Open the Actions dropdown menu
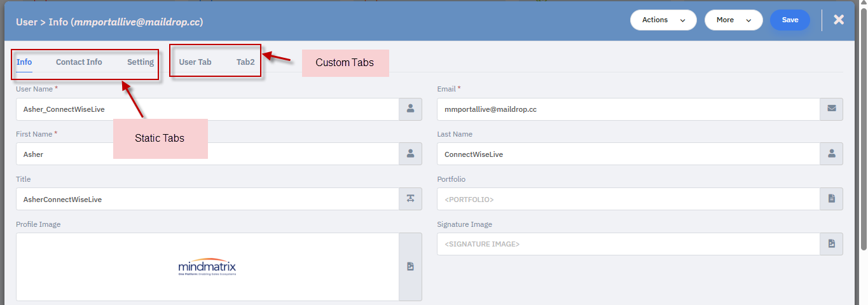The image size is (868, 305). 664,20
